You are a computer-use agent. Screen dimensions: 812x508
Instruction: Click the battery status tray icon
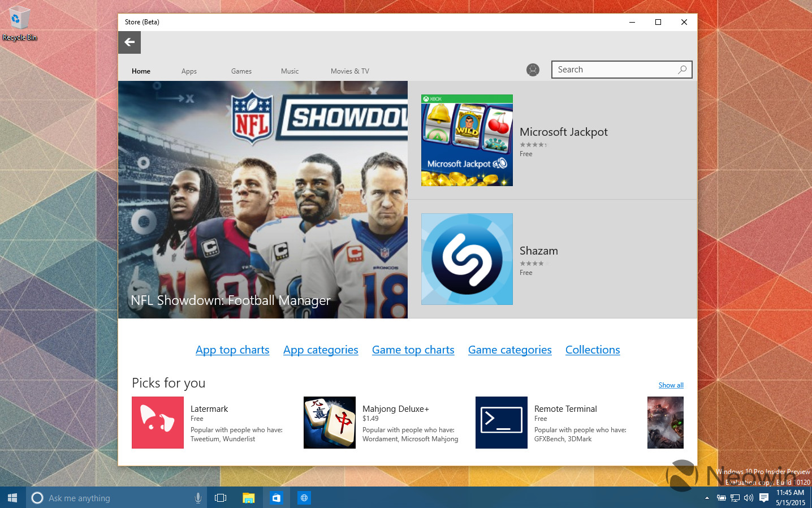721,498
